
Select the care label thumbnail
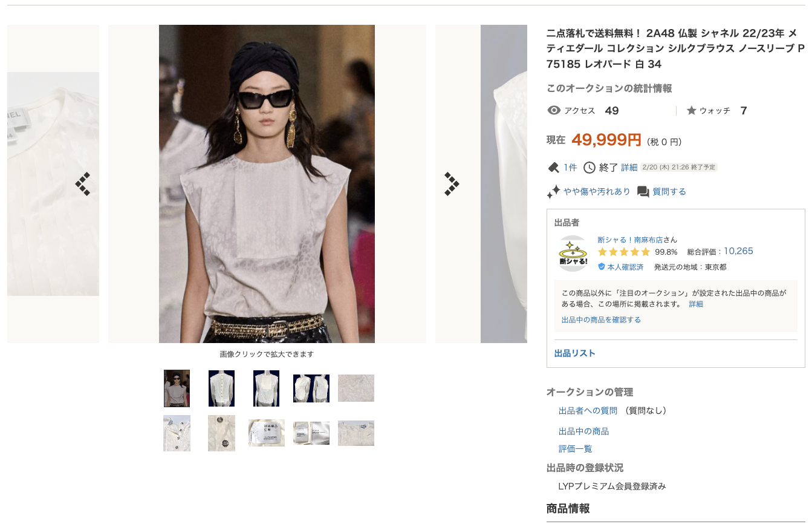click(267, 433)
